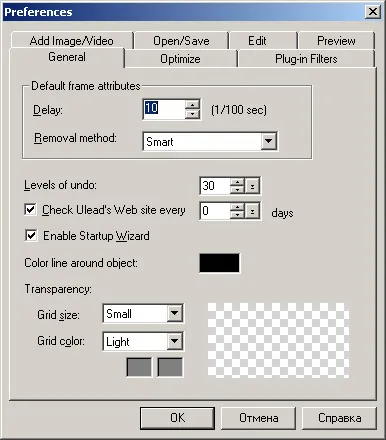386x440 pixels.
Task: Open the slider popup beside the days field
Action: point(252,211)
